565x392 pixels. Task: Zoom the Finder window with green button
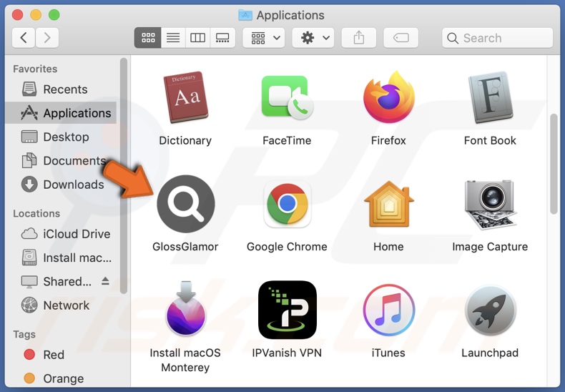pyautogui.click(x=54, y=15)
